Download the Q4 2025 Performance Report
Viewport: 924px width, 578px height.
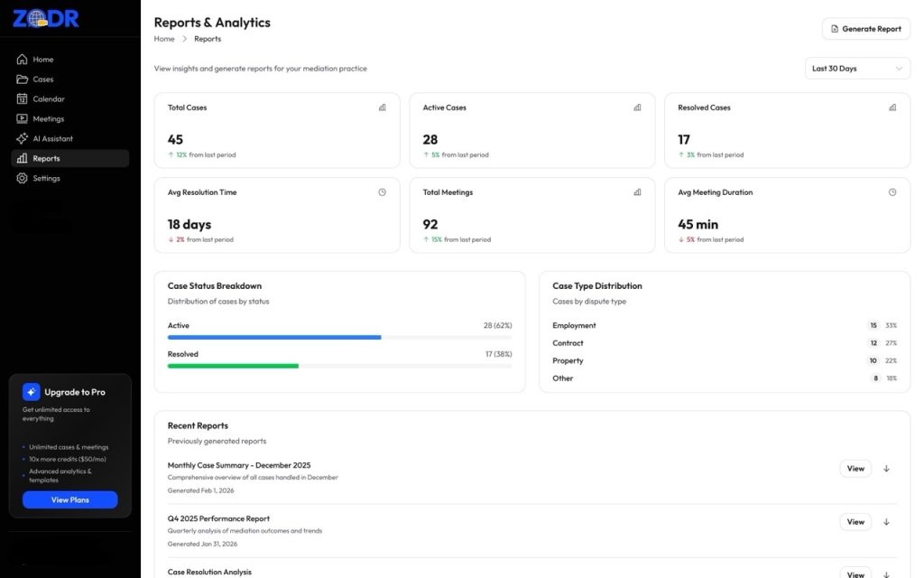click(x=886, y=522)
